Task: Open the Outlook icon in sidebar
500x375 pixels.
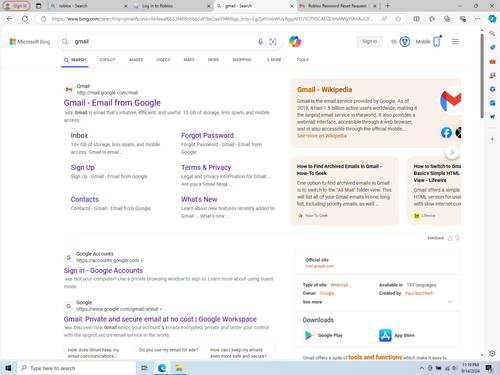Action: 492,103
